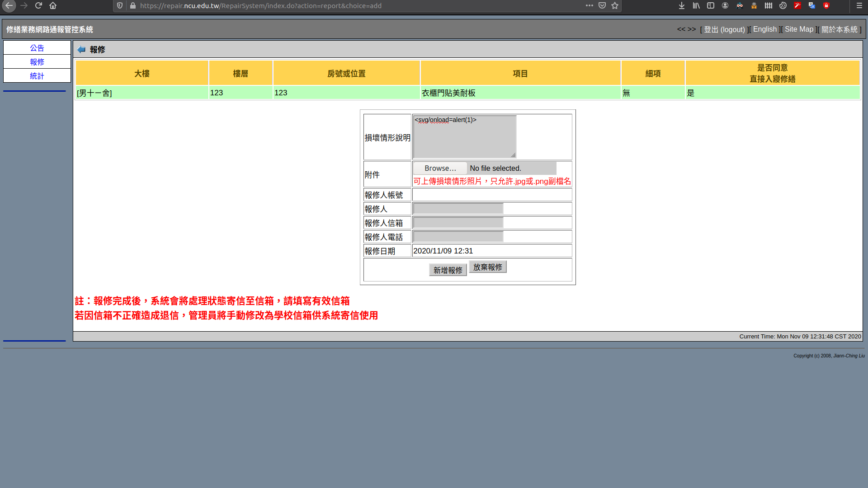Click the Current Time status text

point(800,337)
